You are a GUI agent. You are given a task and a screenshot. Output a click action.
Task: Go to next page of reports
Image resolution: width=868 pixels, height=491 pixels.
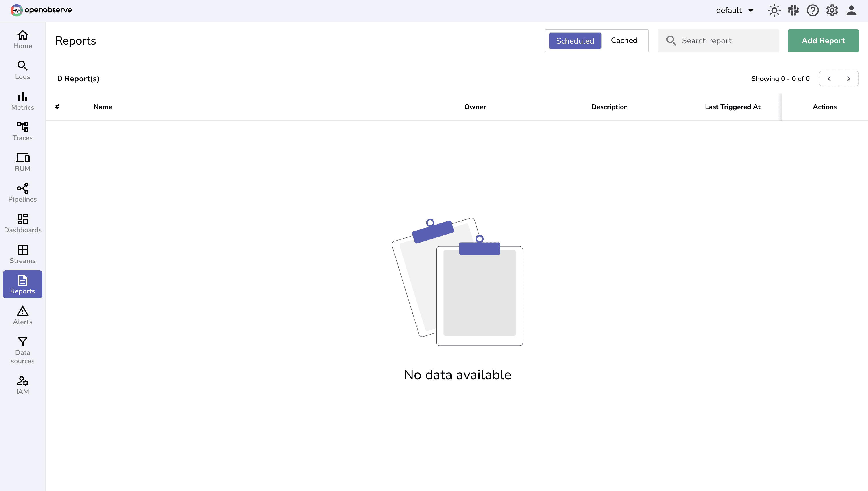[x=849, y=78]
